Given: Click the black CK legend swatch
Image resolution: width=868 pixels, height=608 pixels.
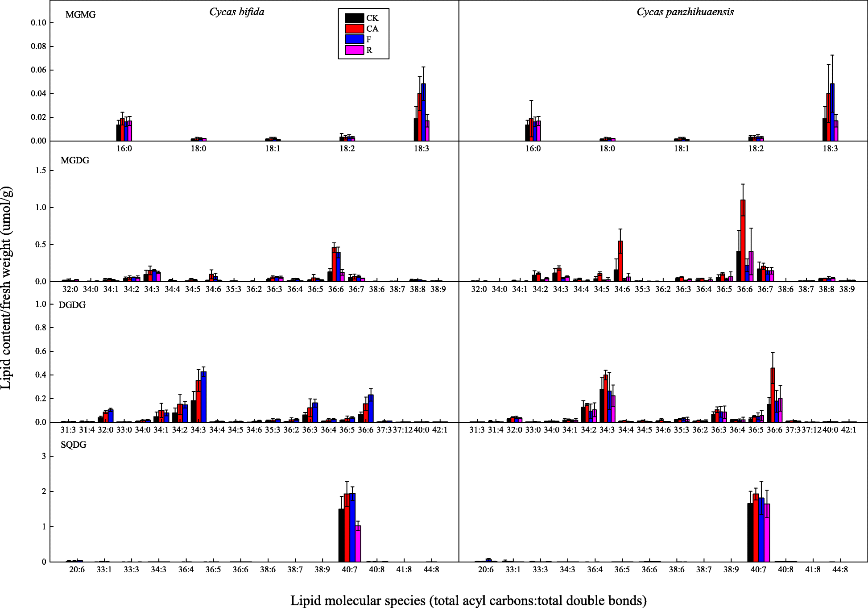Looking at the screenshot, I should tap(354, 18).
